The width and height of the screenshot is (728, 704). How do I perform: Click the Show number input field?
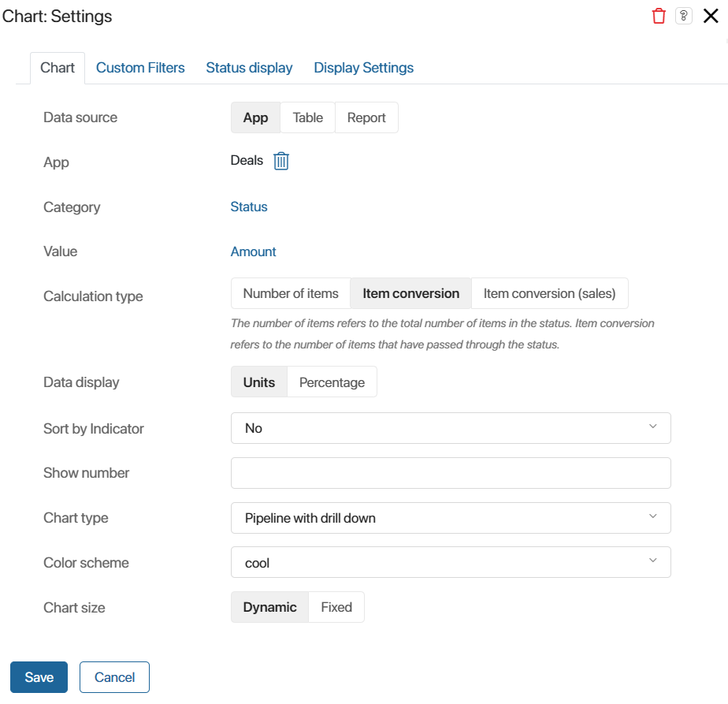click(x=451, y=473)
